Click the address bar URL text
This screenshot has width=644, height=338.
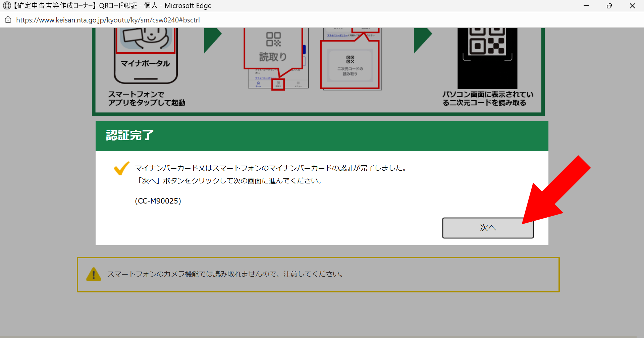pyautogui.click(x=108, y=20)
